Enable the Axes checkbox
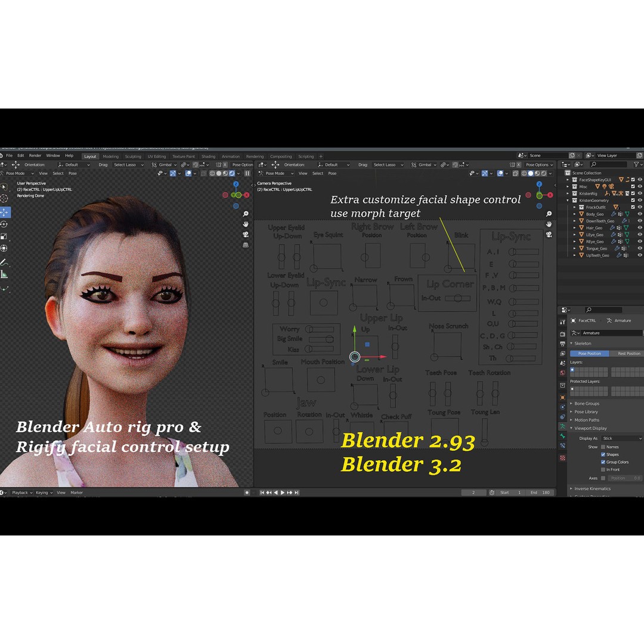Image resolution: width=644 pixels, height=644 pixels. point(603,478)
